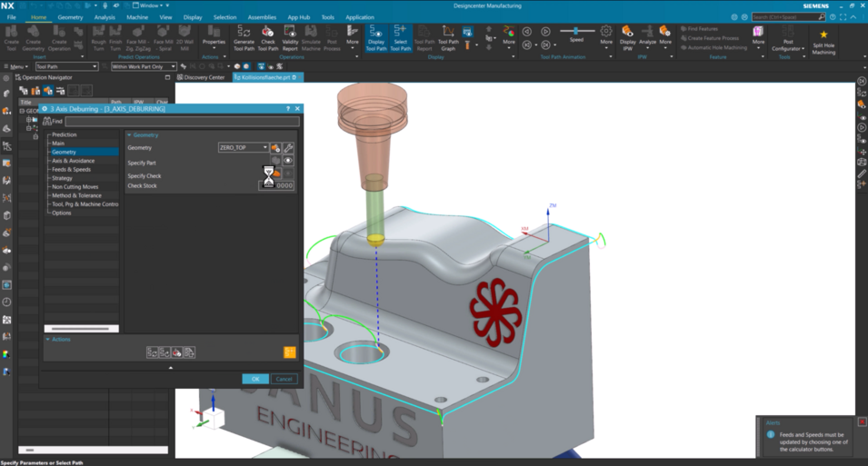The width and height of the screenshot is (868, 466).
Task: Click the orange icon at Actions section right
Action: [x=290, y=352]
